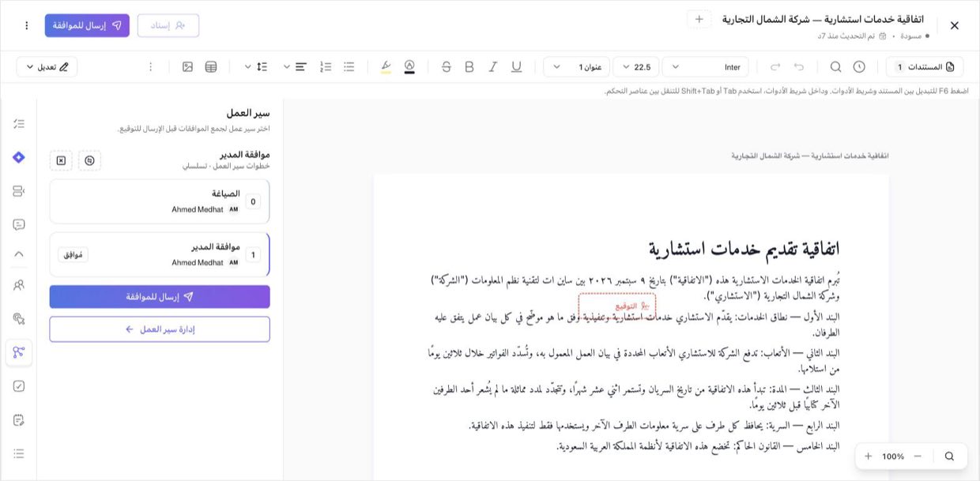The width and height of the screenshot is (980, 481).
Task: Click the remove workflow X icon
Action: coord(61,160)
